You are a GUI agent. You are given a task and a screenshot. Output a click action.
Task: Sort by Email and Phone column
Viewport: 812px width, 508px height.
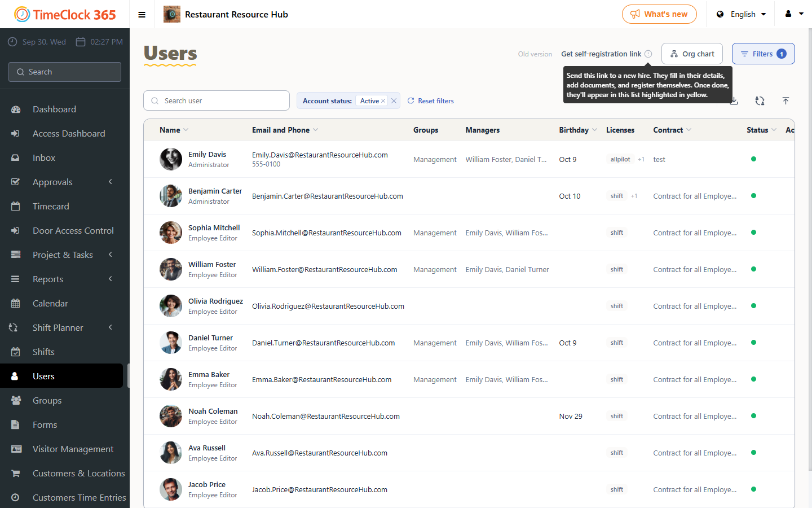pyautogui.click(x=285, y=130)
